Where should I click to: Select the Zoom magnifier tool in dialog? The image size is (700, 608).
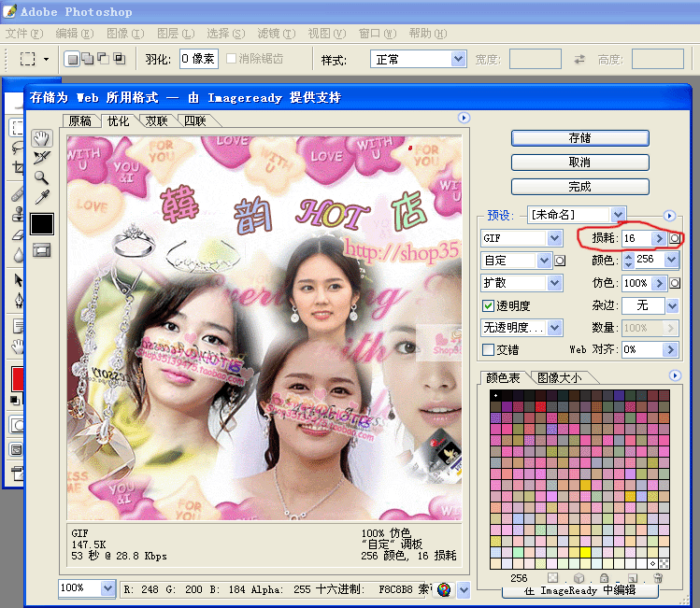(41, 177)
